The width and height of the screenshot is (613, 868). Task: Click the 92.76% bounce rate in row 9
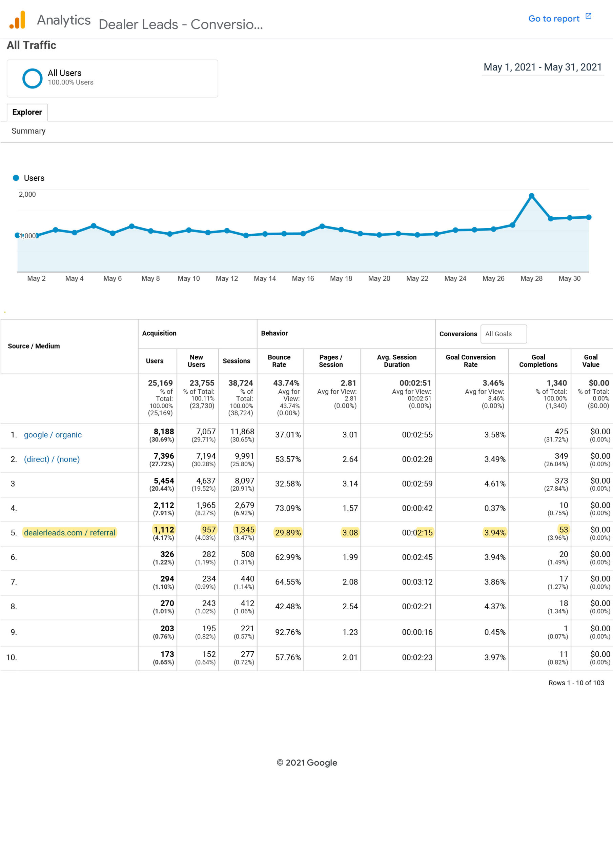[x=288, y=632]
